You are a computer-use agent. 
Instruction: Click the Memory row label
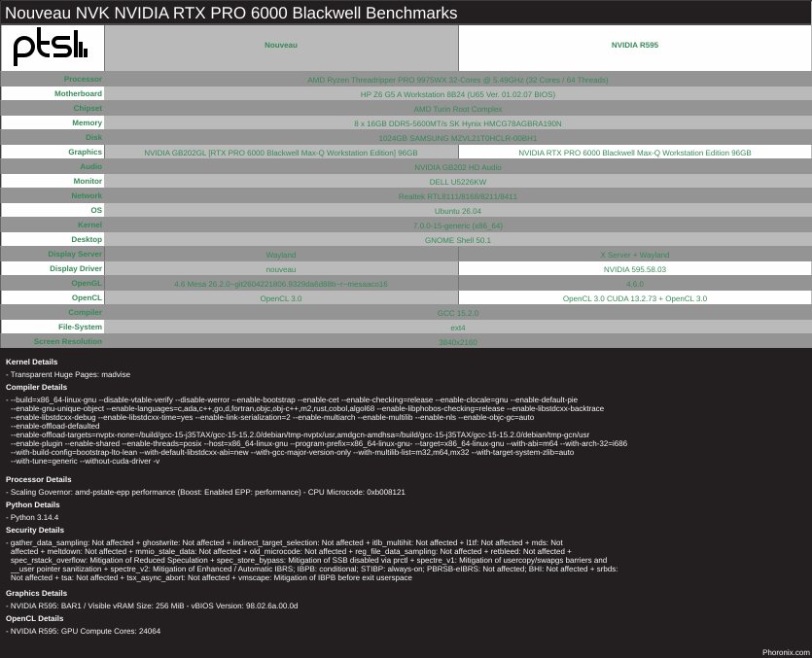87,122
